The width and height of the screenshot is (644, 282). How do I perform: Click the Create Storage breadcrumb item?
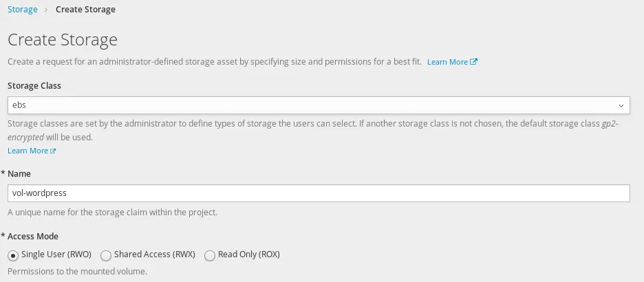pos(85,10)
